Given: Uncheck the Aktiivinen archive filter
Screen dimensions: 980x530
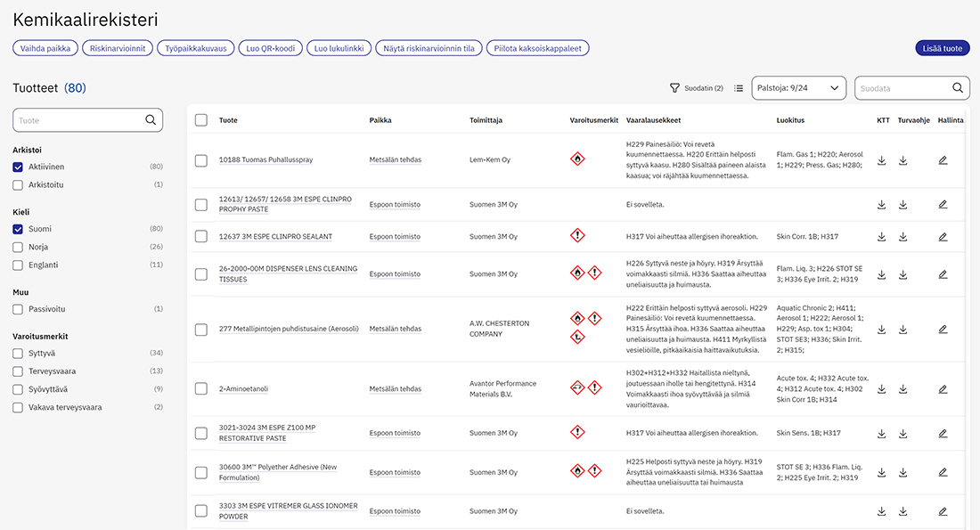Looking at the screenshot, I should coord(18,167).
